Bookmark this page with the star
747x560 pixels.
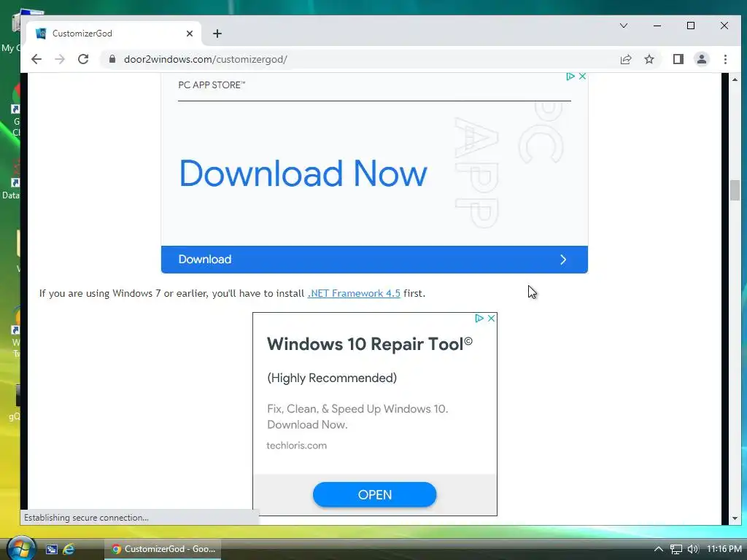tap(649, 59)
